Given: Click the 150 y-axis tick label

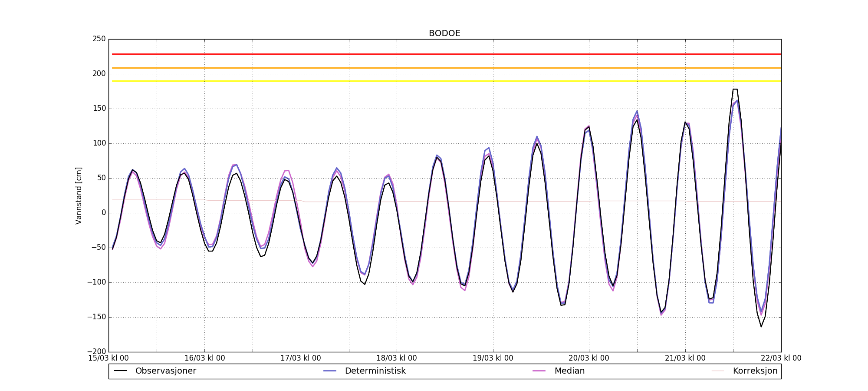Looking at the screenshot, I should pos(99,109).
